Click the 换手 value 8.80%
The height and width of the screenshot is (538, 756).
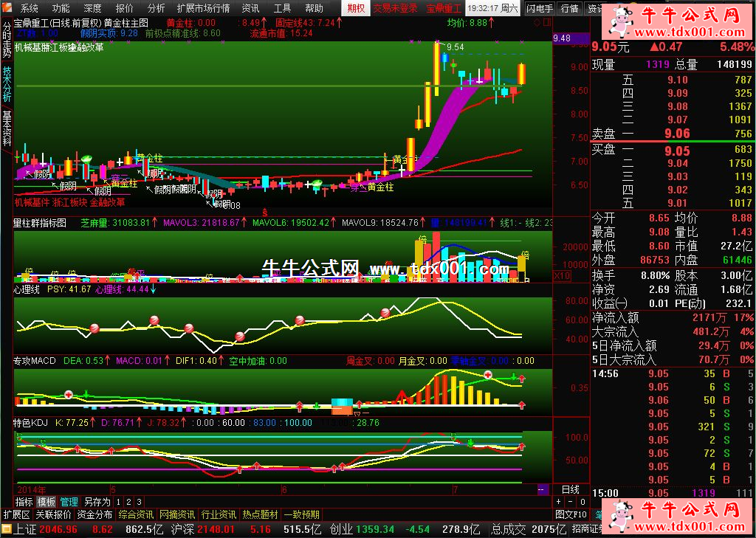656,276
